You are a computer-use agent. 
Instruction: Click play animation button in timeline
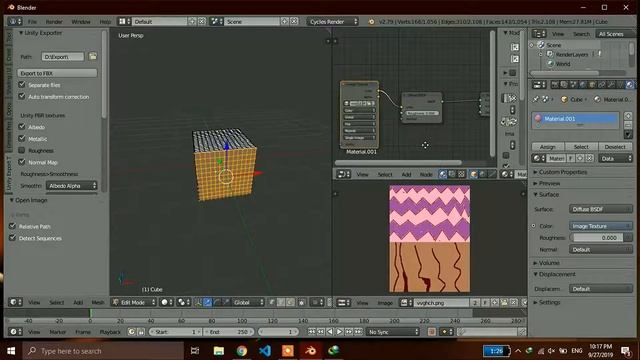[339, 332]
